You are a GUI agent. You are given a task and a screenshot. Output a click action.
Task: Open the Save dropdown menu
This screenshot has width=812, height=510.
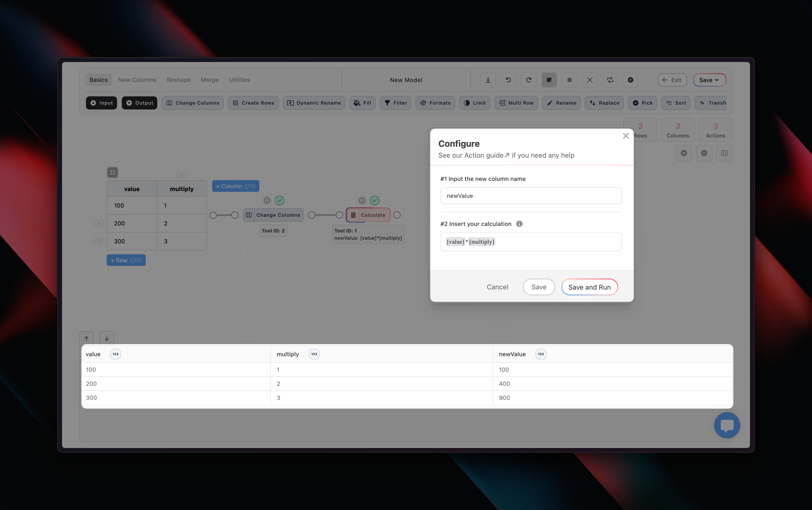pyautogui.click(x=709, y=80)
